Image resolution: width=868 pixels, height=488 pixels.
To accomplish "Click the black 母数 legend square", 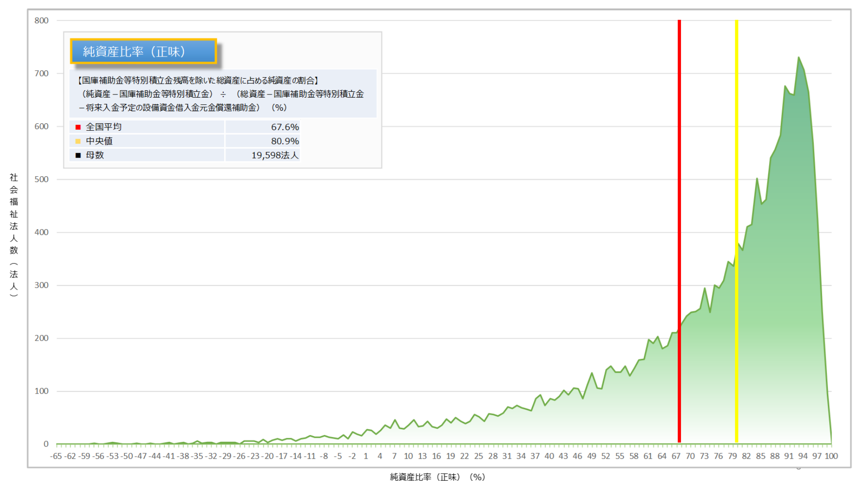I will pyautogui.click(x=78, y=155).
